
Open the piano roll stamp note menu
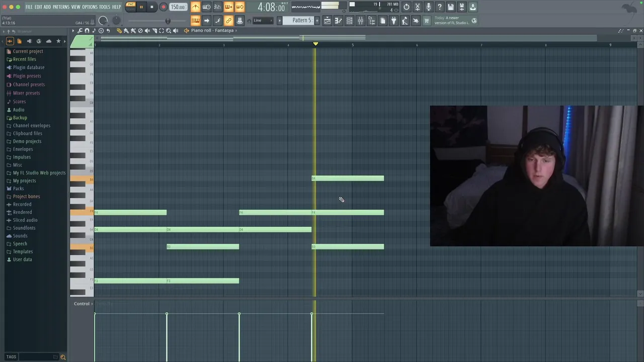pyautogui.click(x=94, y=31)
